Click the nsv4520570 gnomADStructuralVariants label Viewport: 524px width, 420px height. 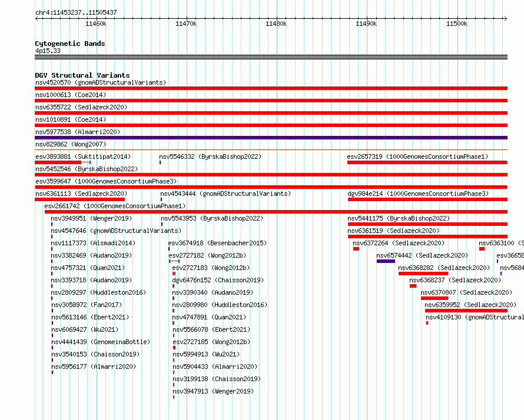(101, 82)
